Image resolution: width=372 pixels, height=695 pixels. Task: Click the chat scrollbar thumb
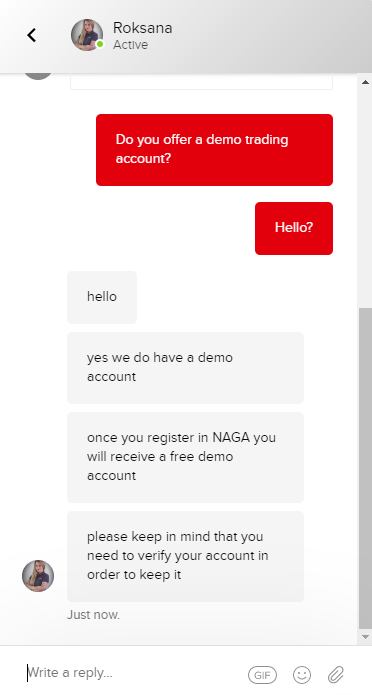point(365,468)
